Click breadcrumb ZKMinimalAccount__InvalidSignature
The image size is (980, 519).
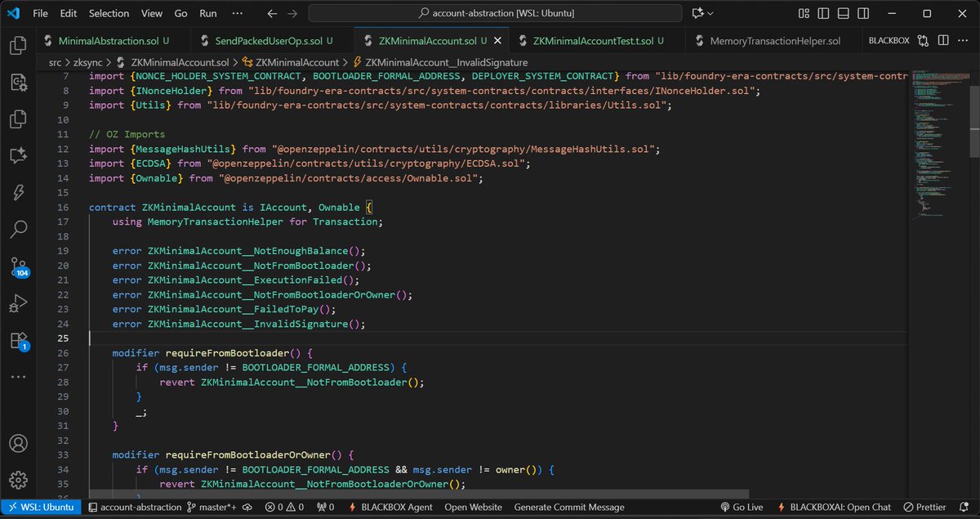pos(440,62)
